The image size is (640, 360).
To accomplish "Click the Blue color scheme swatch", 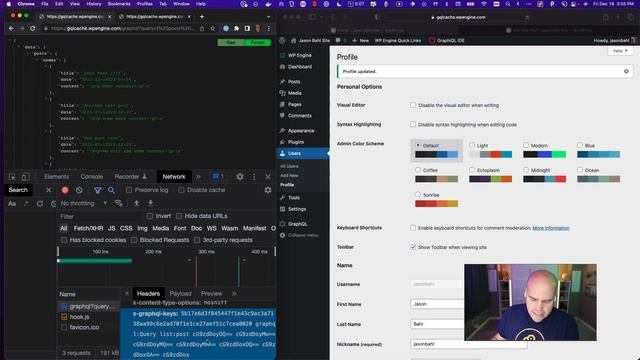I will (x=598, y=154).
